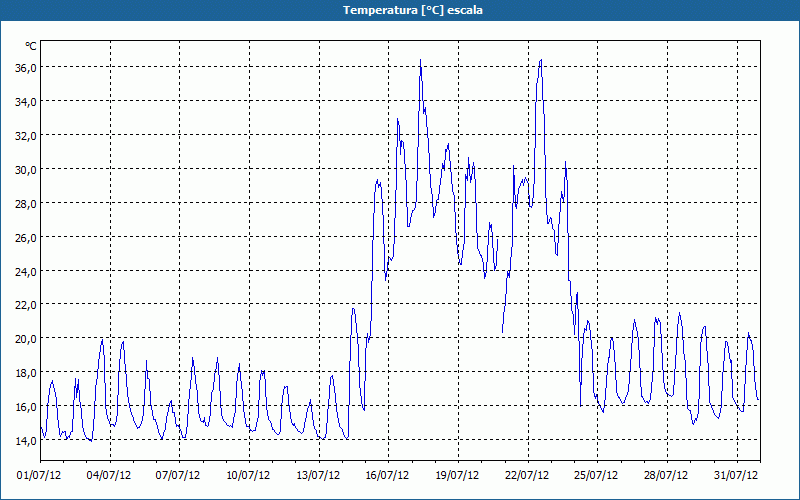Click the 26,0 y-axis label
The width and height of the screenshot is (800, 500).
pos(26,237)
